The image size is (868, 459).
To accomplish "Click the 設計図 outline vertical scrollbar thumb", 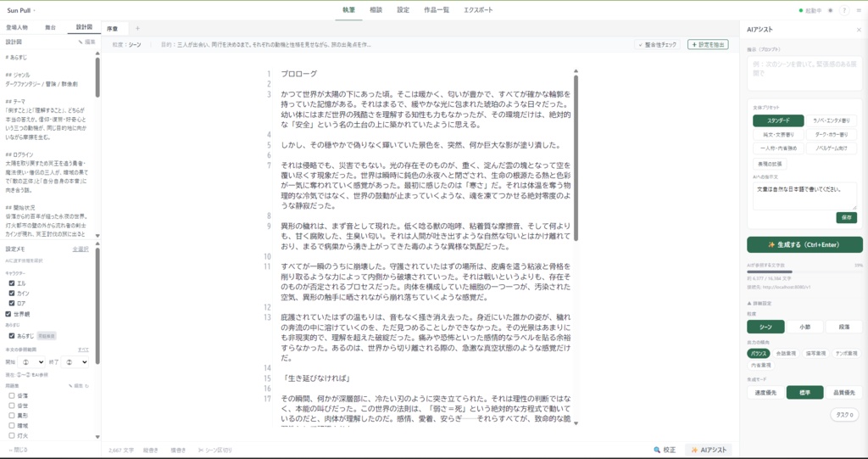I will pos(98,77).
